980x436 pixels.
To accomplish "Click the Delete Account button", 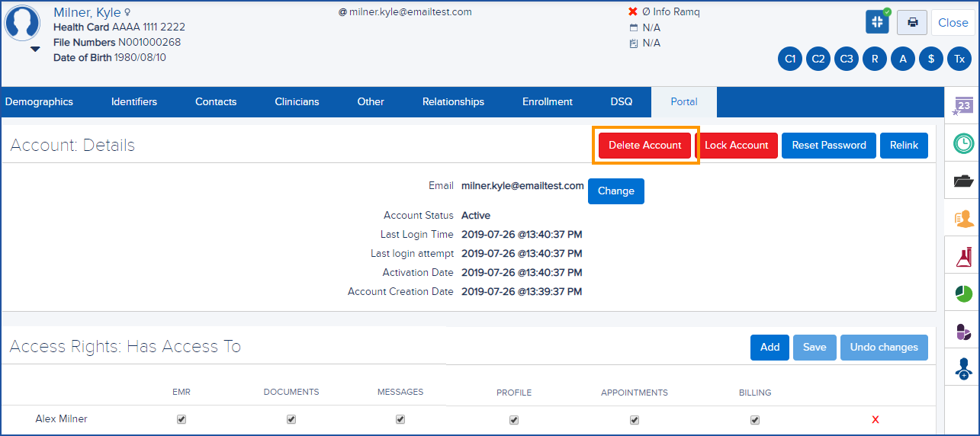I will [x=644, y=146].
